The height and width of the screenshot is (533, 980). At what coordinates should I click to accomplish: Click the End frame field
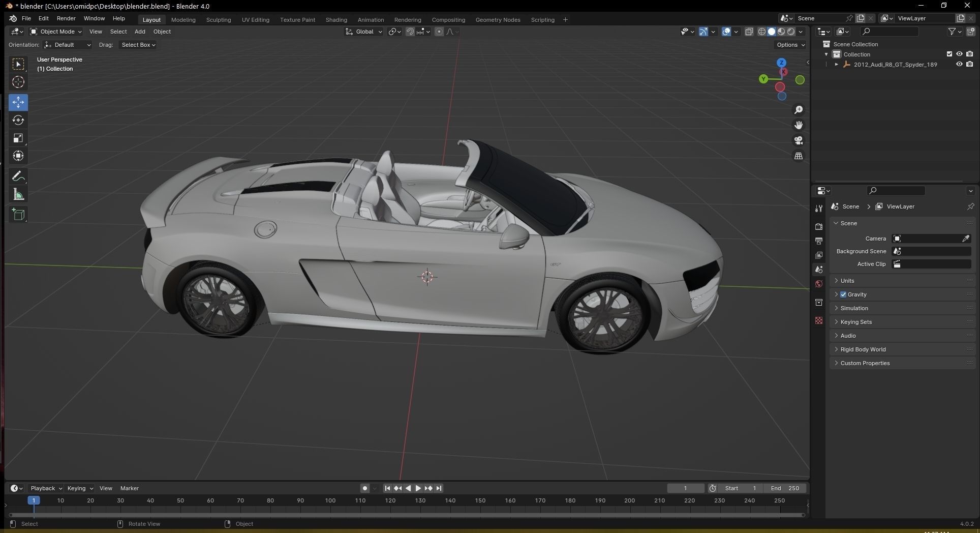785,488
